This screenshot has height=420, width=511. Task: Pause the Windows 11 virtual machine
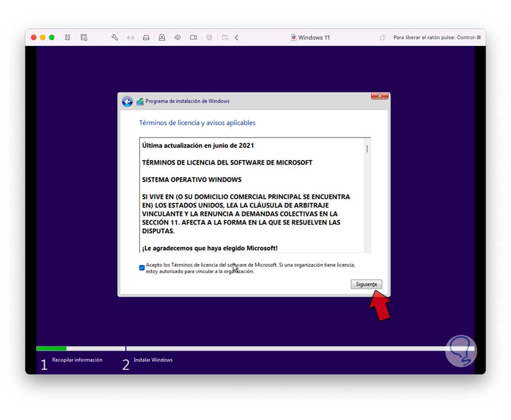pos(67,38)
